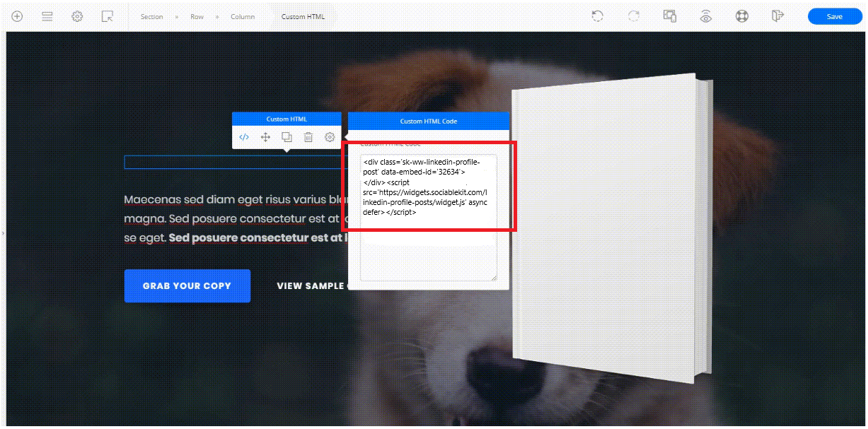Undo the last change
This screenshot has height=429, width=868.
pyautogui.click(x=598, y=16)
